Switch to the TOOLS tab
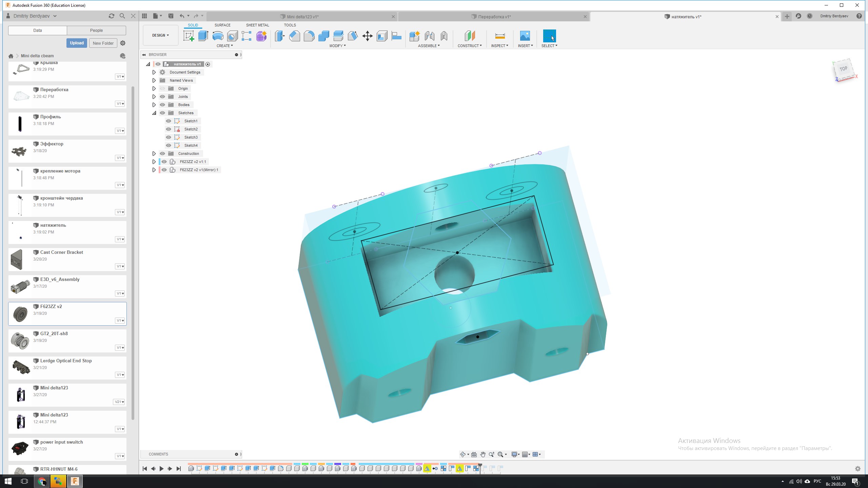 290,25
